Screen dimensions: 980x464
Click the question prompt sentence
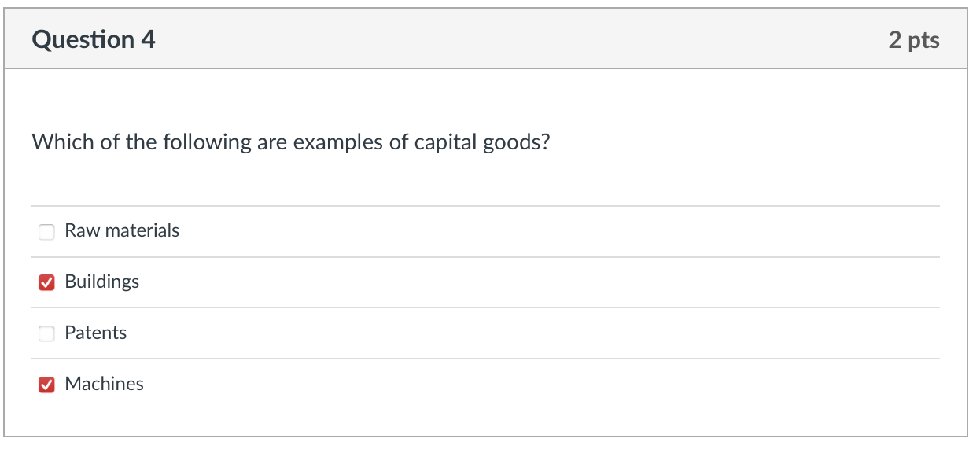(x=290, y=143)
